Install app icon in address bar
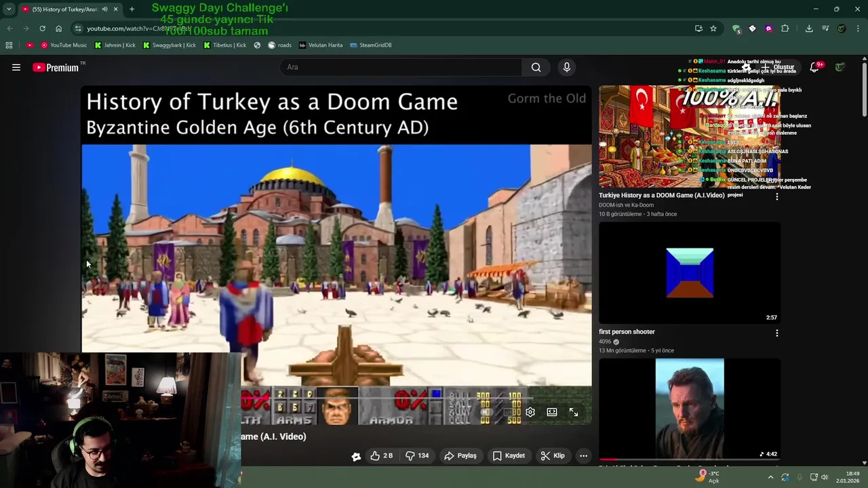 (698, 28)
